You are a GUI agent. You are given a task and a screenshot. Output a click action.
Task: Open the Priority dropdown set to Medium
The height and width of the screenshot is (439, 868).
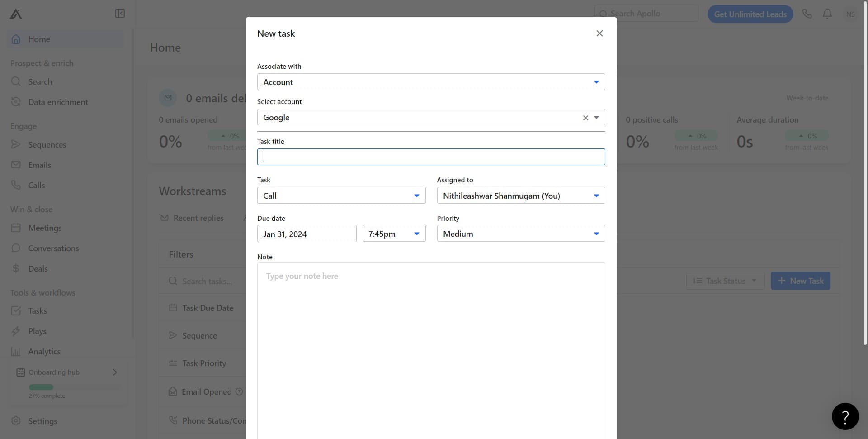520,234
